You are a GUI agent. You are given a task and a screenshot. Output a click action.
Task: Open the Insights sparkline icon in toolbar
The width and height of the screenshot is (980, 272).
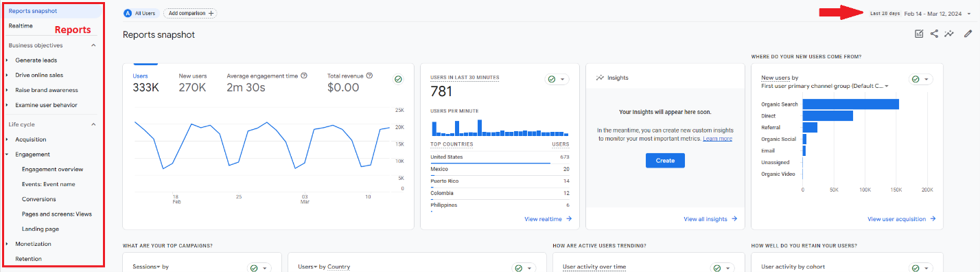point(950,34)
